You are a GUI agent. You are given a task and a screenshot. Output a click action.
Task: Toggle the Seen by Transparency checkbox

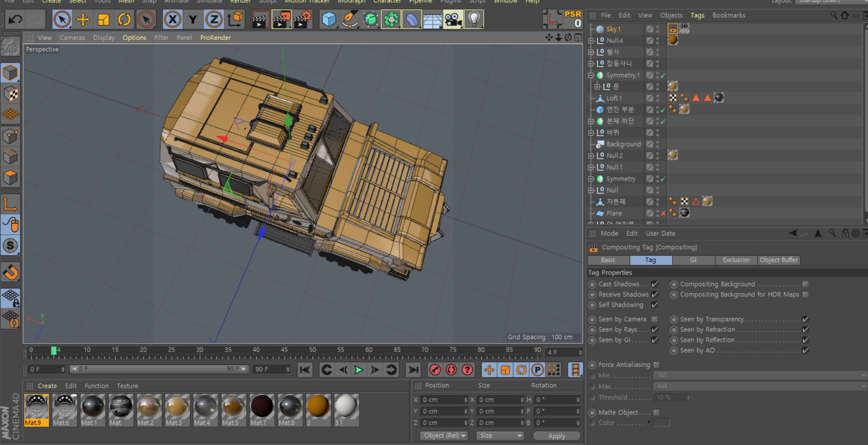(805, 319)
